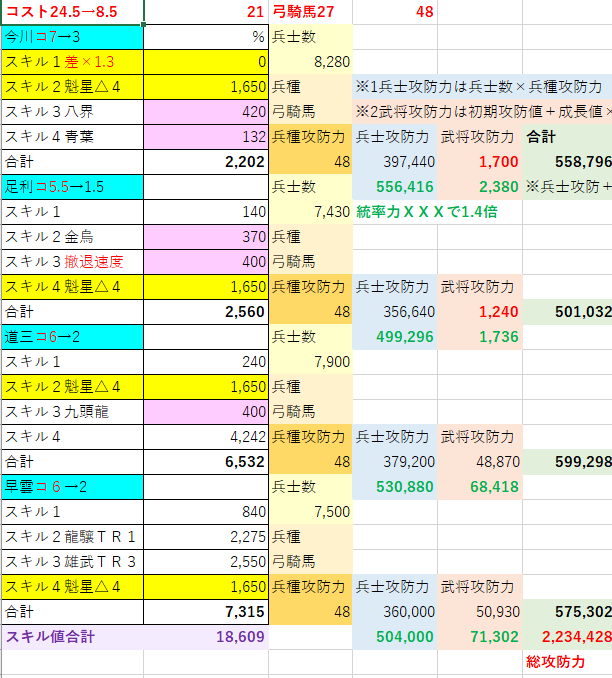Select the bold sum cell 6,532
The image size is (612, 678).
[x=206, y=462]
